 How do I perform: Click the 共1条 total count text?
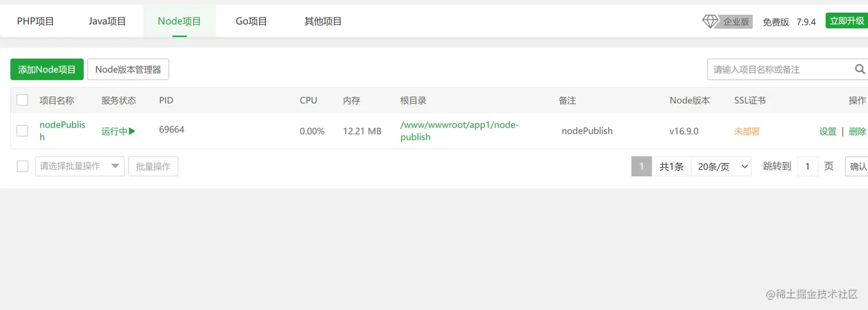tap(672, 166)
